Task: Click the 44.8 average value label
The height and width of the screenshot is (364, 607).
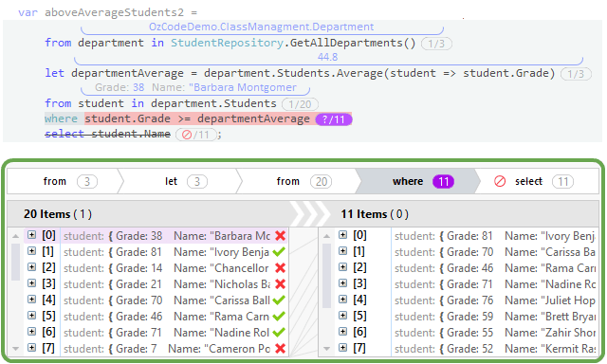Action: click(x=327, y=57)
